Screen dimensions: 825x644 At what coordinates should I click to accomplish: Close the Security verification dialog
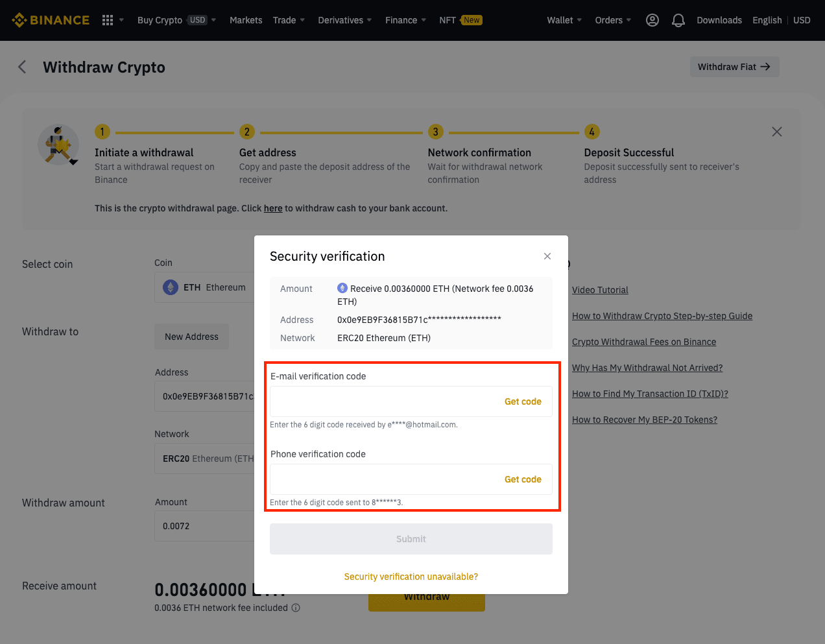[547, 256]
